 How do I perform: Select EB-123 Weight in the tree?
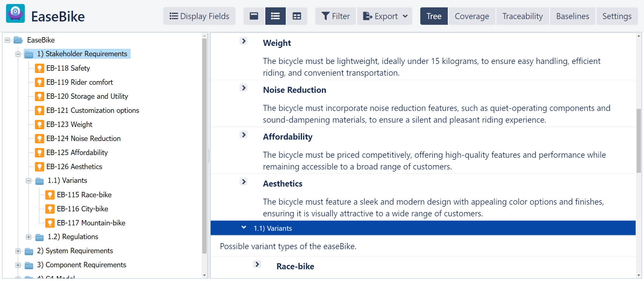pyautogui.click(x=69, y=125)
